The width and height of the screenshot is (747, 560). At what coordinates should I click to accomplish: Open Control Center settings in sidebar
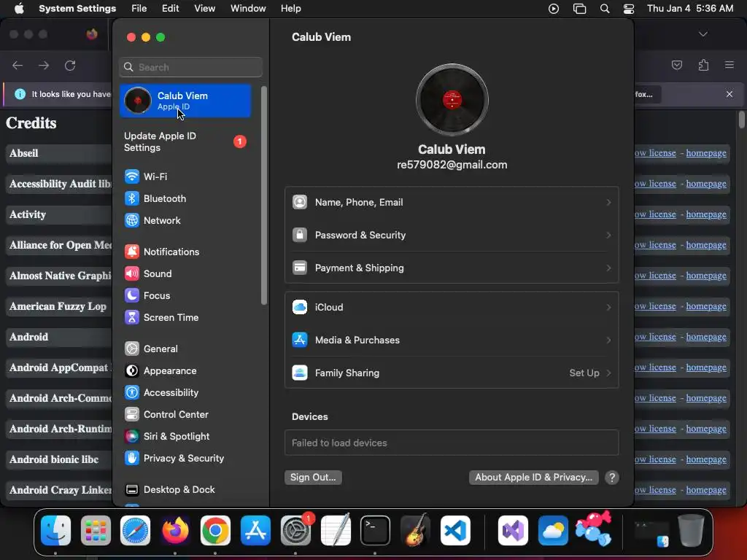[x=166, y=415]
